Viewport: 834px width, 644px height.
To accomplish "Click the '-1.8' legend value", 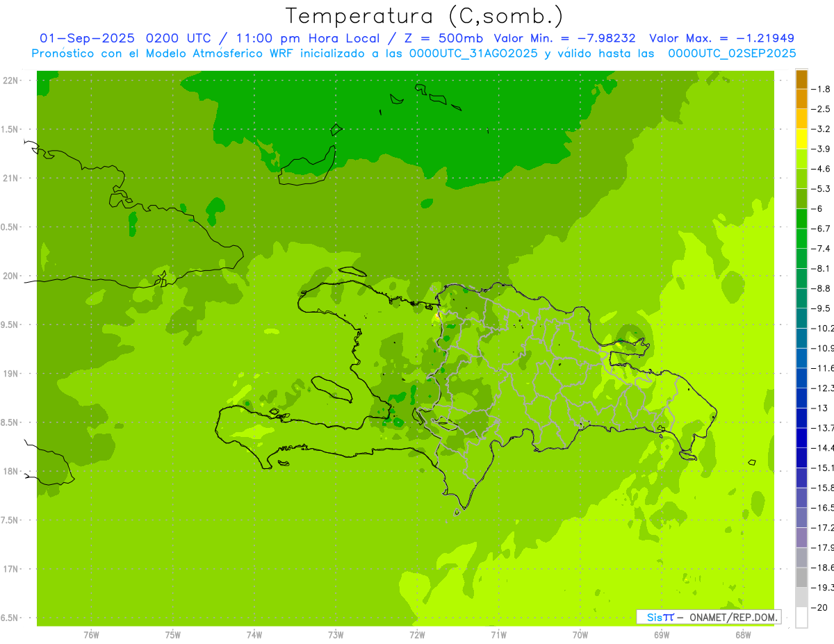I will pyautogui.click(x=821, y=90).
